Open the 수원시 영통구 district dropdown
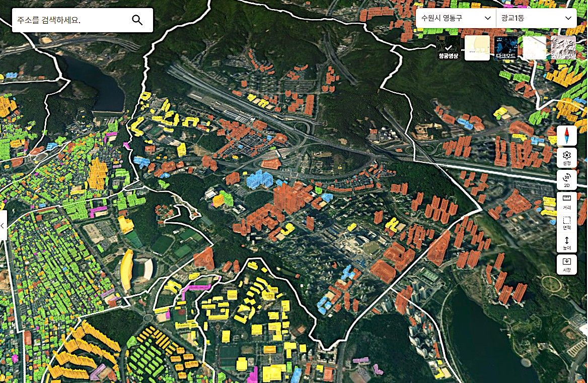588x383 pixels. 456,18
